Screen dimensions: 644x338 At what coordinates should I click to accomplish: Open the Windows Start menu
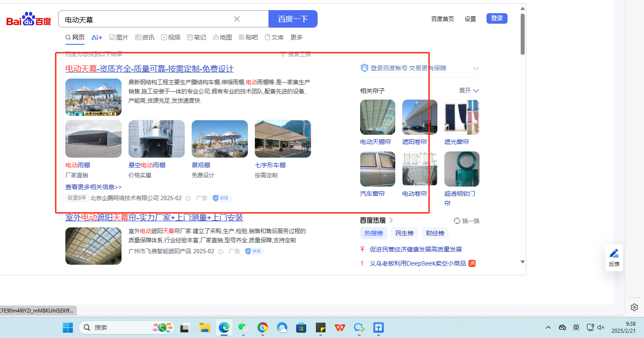point(68,327)
